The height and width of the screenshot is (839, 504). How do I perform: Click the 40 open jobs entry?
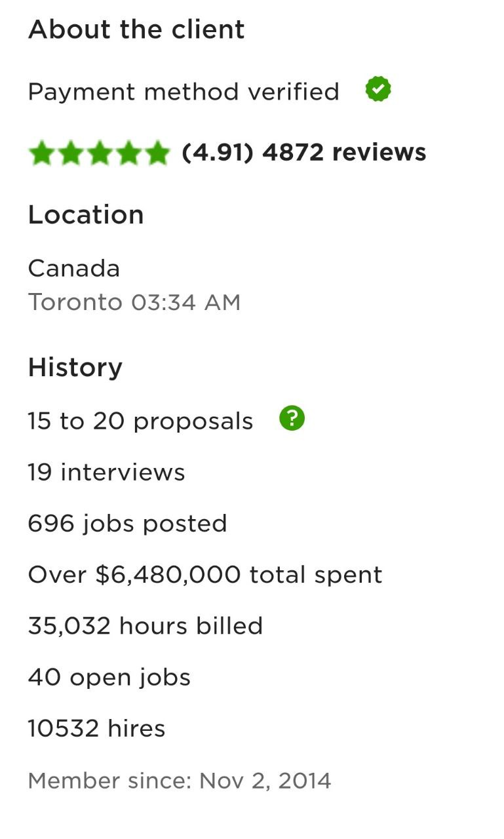pos(109,677)
